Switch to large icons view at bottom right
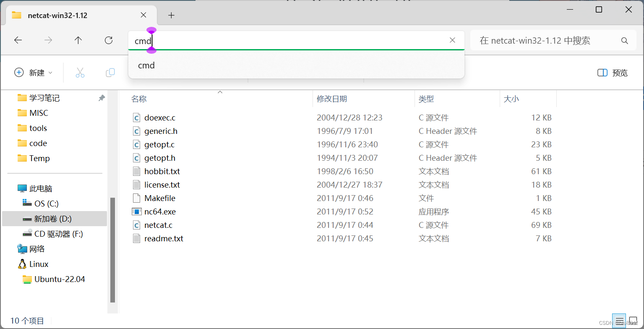 (x=635, y=320)
